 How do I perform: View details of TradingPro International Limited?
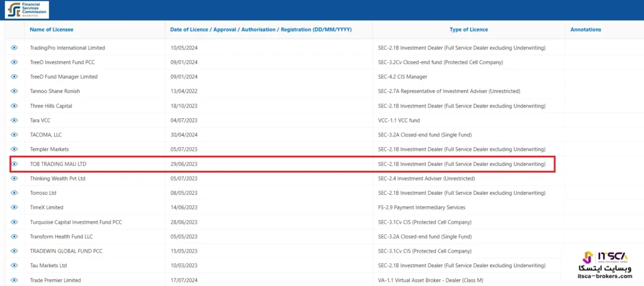click(14, 48)
